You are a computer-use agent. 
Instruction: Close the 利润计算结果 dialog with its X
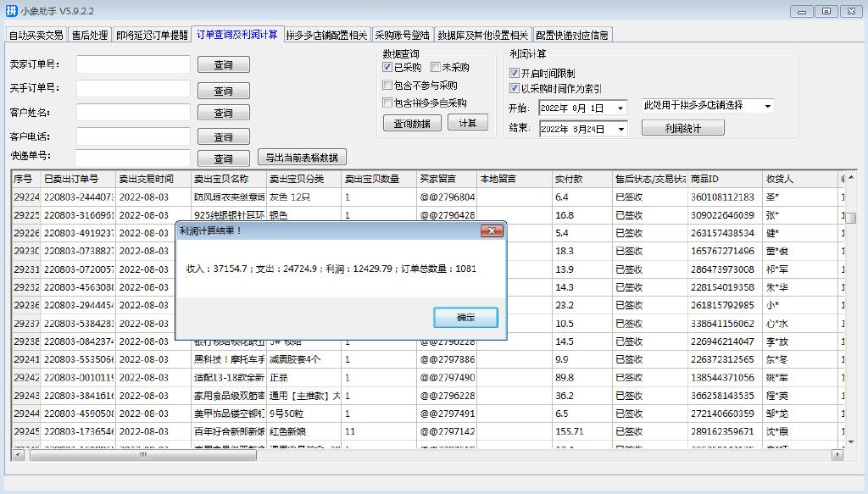click(x=491, y=230)
